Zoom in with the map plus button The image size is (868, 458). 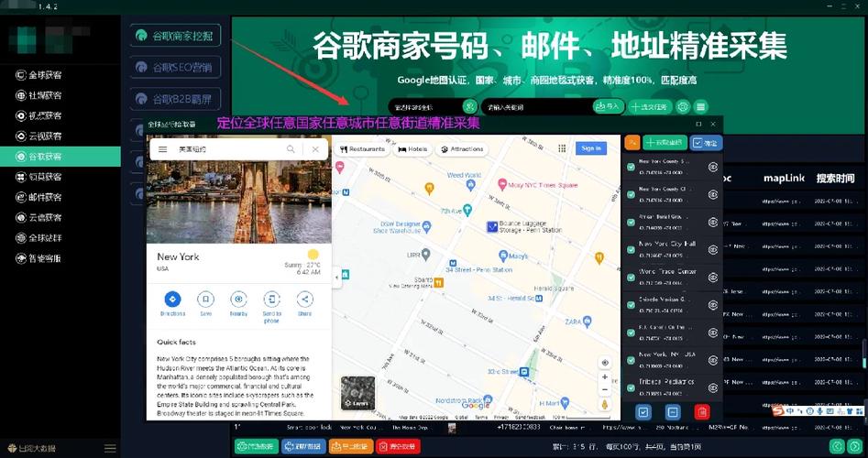[605, 377]
